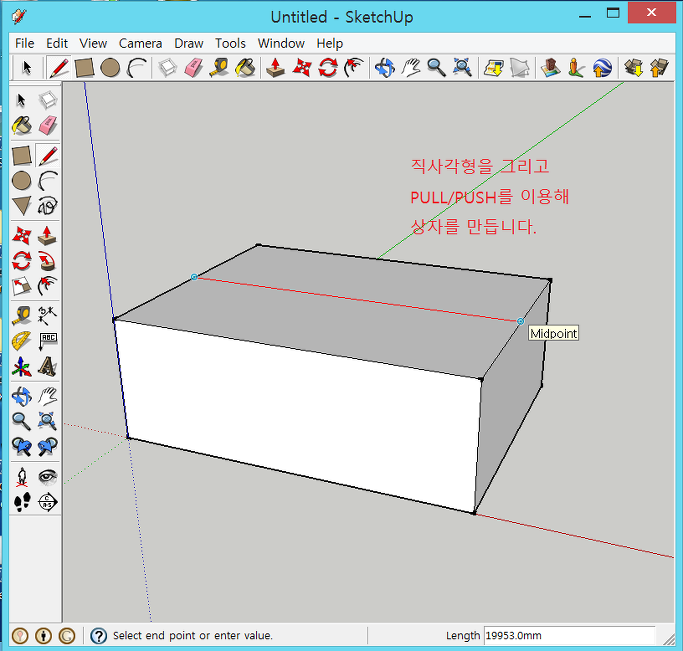Choose the Protractor tool in the left toolbar
The image size is (683, 651).
[x=21, y=341]
